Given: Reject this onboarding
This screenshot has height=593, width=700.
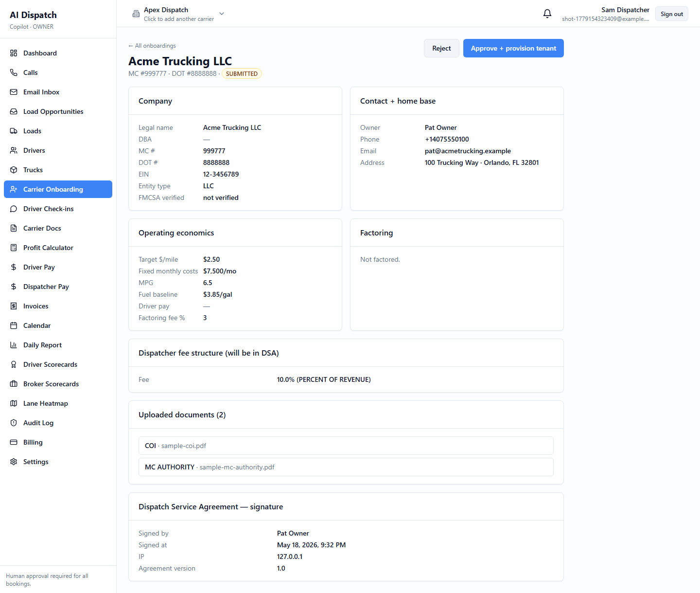Looking at the screenshot, I should click(441, 48).
